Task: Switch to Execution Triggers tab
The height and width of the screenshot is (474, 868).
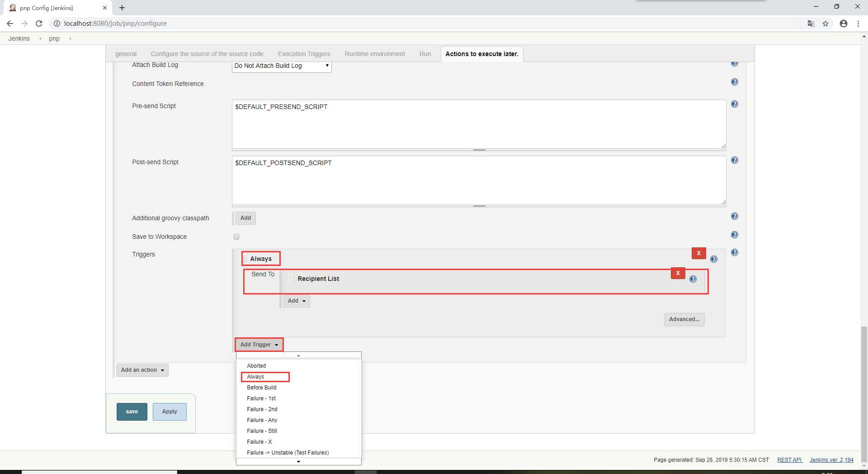Action: 304,54
